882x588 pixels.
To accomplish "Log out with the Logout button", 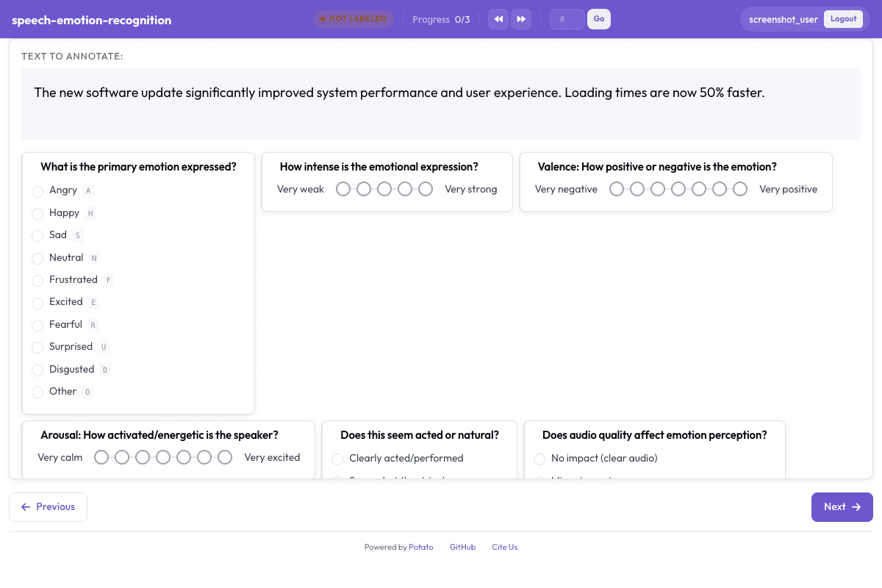I will click(x=843, y=19).
